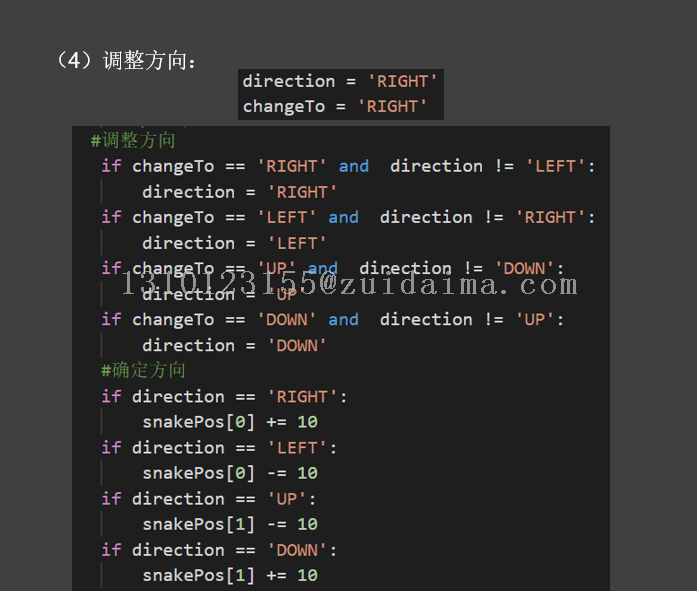Viewport: 697px width, 591px height.
Task: Click the line "if changeTo == 'RIGHT'"
Action: coord(347,166)
